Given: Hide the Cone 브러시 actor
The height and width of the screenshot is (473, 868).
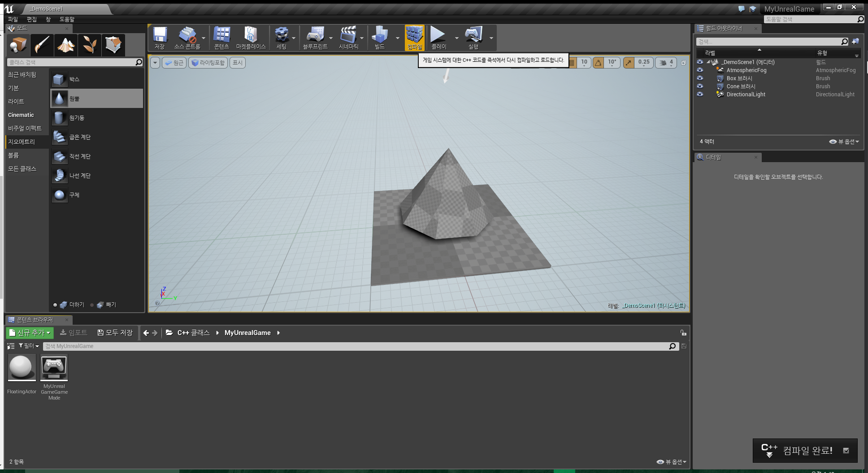Looking at the screenshot, I should 700,86.
